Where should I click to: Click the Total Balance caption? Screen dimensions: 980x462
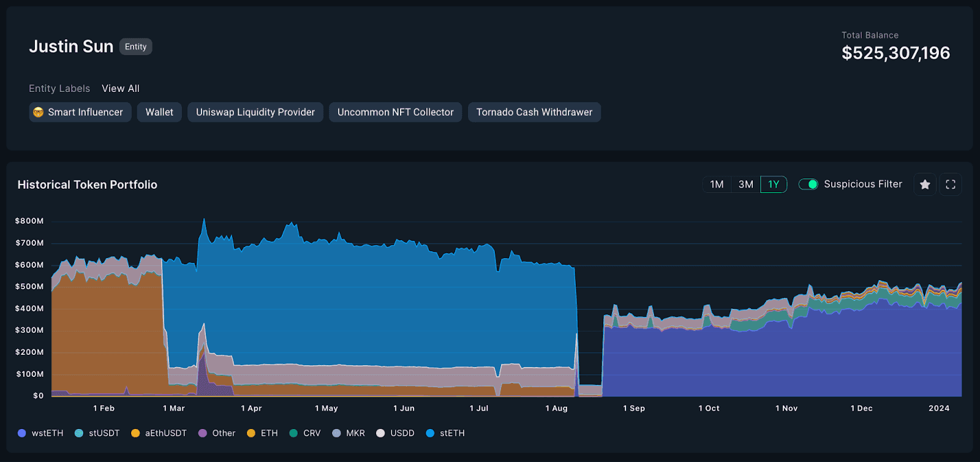(870, 36)
